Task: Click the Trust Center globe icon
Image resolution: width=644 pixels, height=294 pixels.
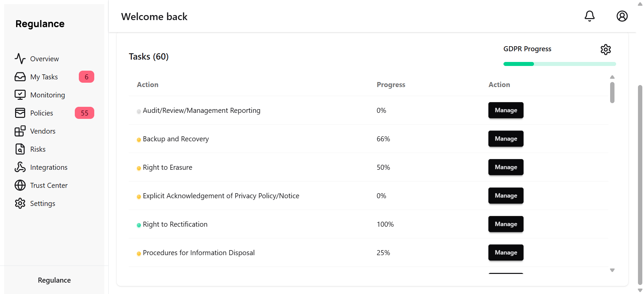Action: [x=20, y=185]
